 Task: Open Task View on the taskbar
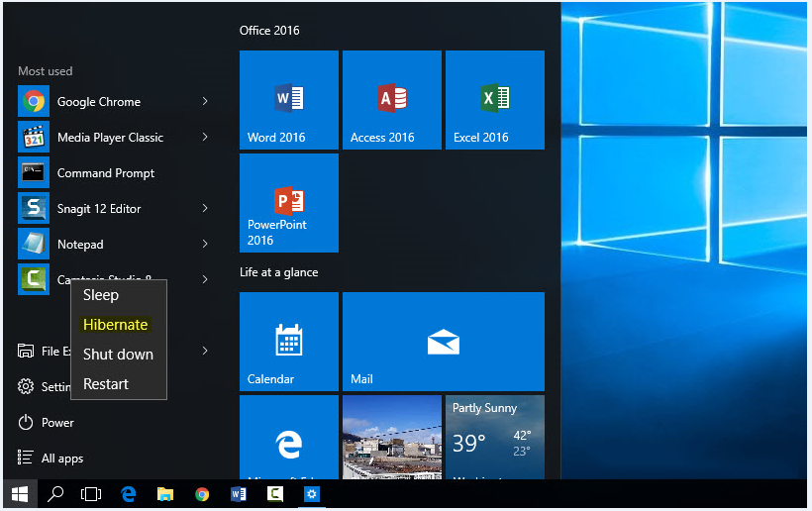pos(91,494)
